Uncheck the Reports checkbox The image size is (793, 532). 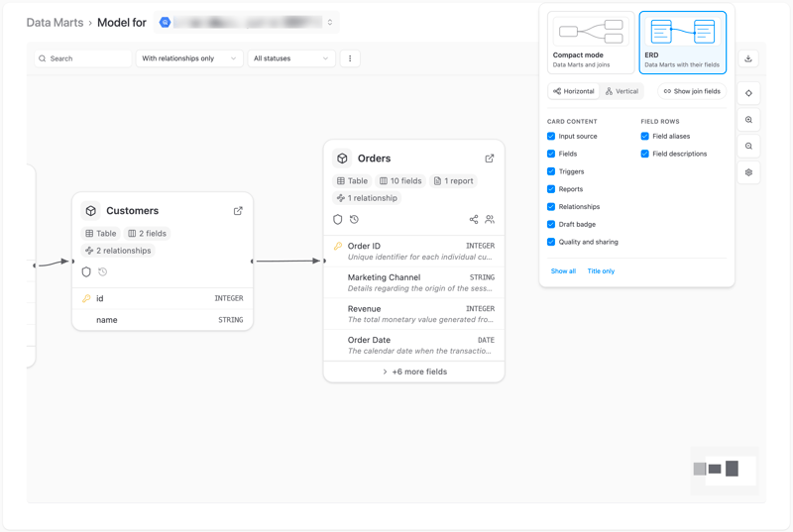551,189
